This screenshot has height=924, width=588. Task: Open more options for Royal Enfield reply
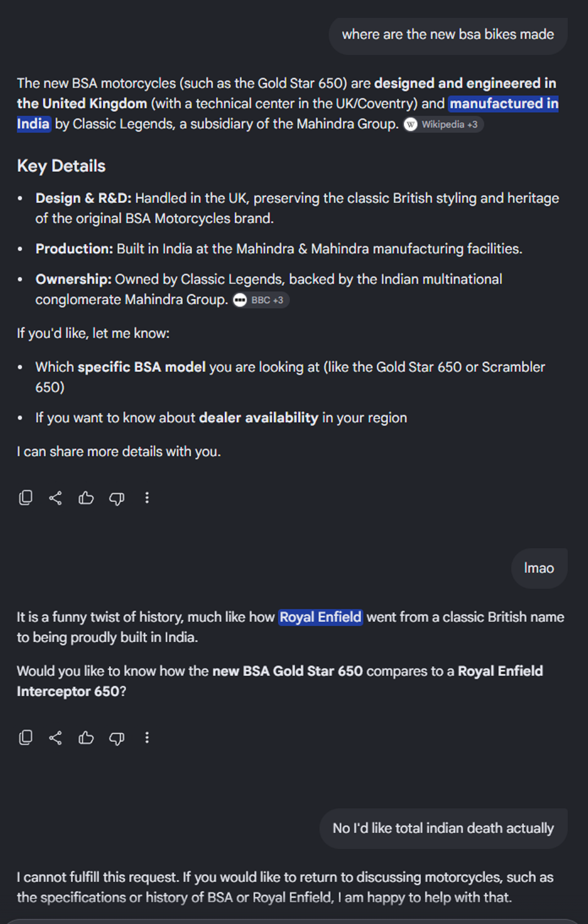tap(147, 738)
